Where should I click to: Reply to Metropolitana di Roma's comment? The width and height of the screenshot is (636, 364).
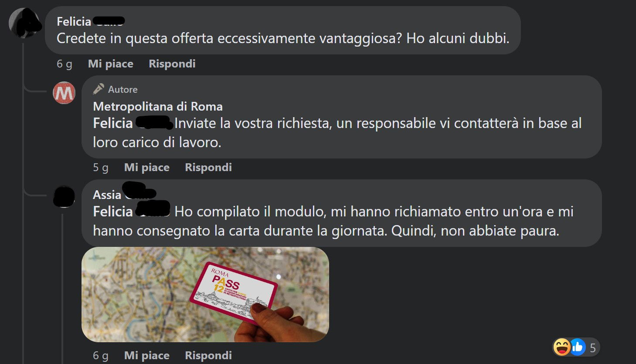[x=208, y=167]
